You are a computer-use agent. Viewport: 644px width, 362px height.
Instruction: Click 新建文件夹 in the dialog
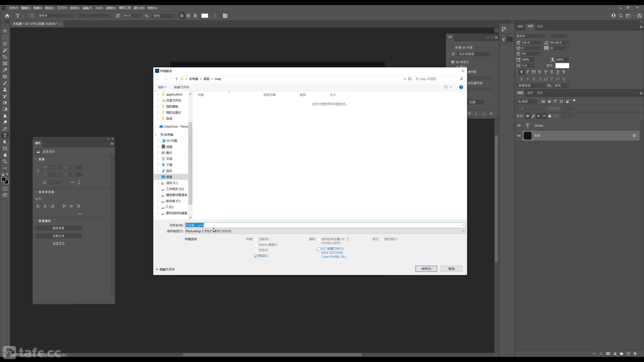point(182,87)
